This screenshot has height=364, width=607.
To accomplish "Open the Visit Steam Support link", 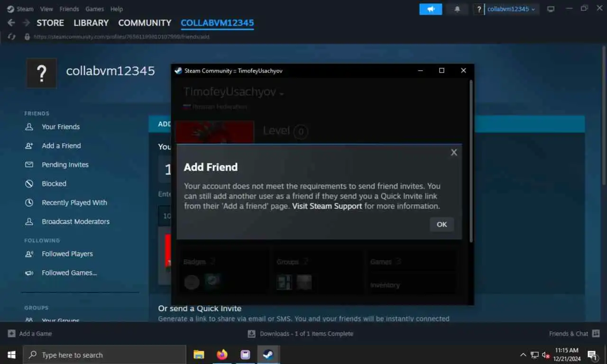I will click(327, 206).
